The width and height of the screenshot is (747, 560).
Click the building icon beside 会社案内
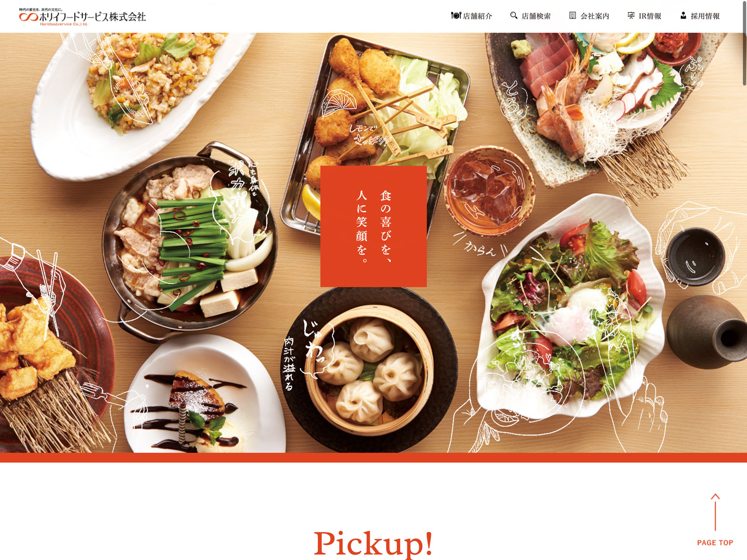[x=572, y=15]
